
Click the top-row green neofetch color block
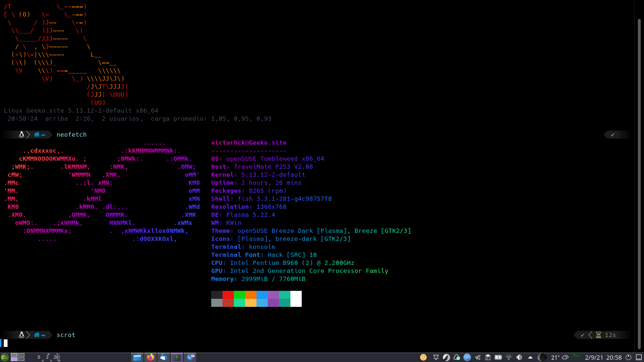tap(239, 295)
